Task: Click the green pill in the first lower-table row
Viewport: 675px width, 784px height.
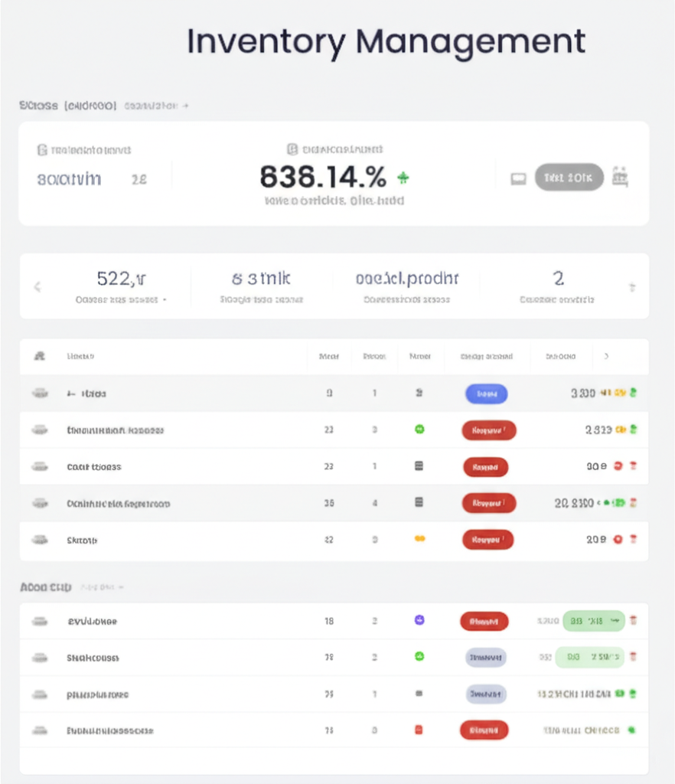Action: (x=594, y=621)
